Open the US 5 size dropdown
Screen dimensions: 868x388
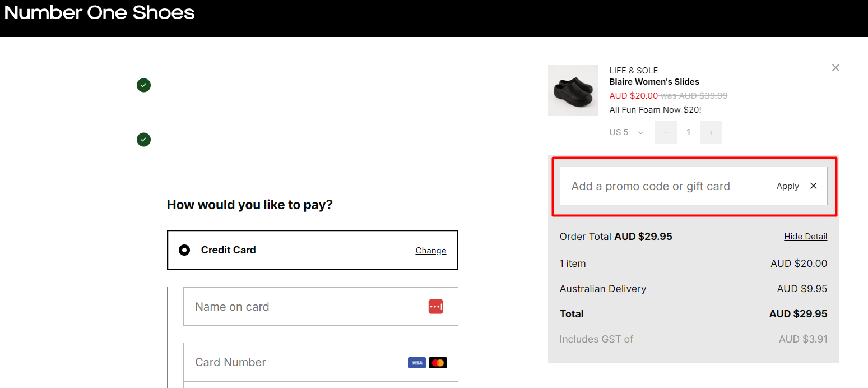pyautogui.click(x=626, y=132)
